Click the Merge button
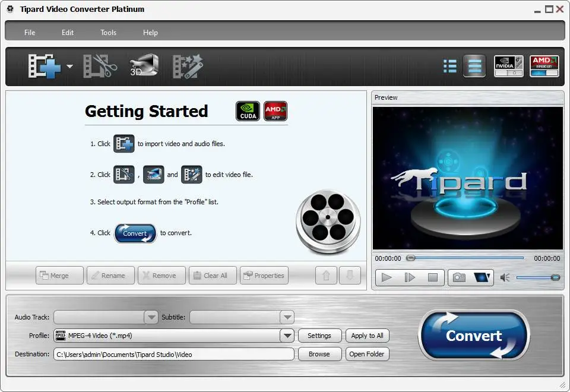Screen dimensions: 570x392 (x=59, y=275)
